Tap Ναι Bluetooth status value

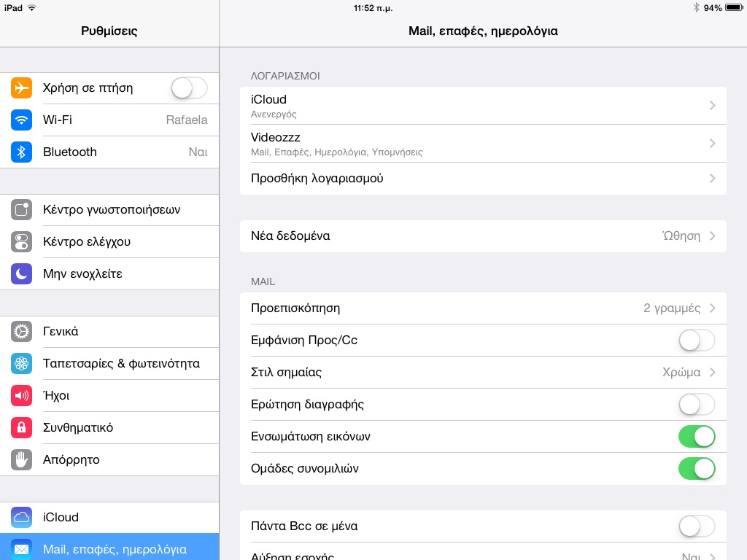(x=198, y=152)
